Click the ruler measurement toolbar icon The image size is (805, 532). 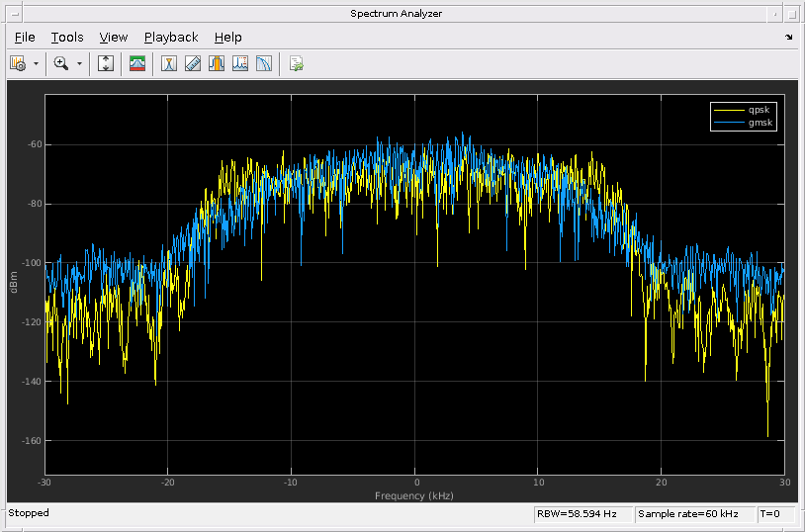coord(193,63)
